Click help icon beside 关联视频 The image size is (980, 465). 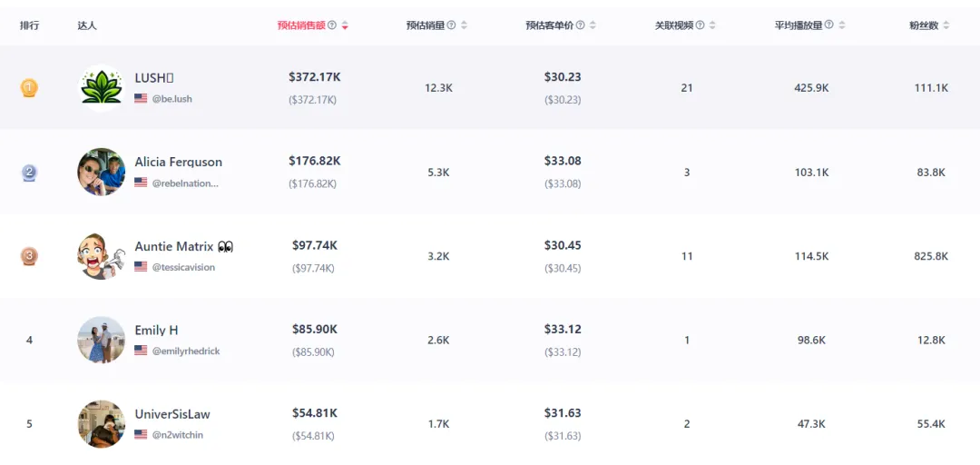(x=700, y=25)
